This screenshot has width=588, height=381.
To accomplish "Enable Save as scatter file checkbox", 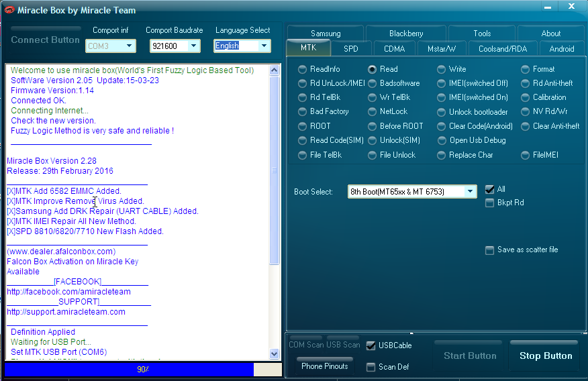I will pos(489,250).
